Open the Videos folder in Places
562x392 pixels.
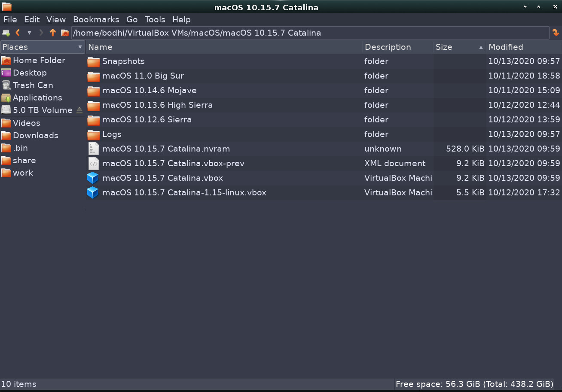pos(27,123)
